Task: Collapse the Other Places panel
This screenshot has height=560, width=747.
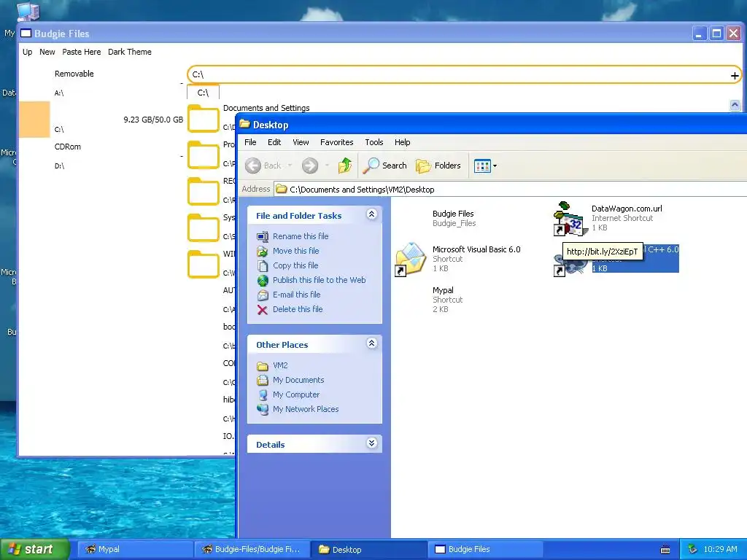Action: (371, 343)
